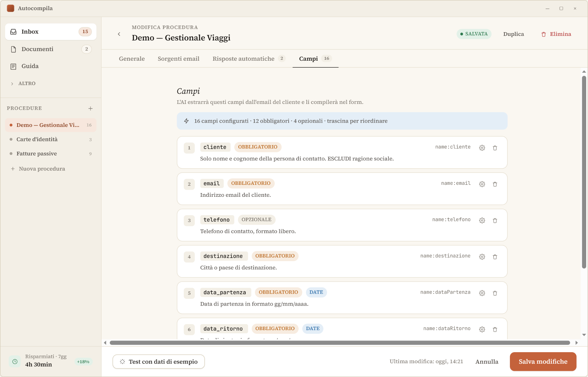Open Inbox in the sidebar
Viewport: 588px width, 377px height.
point(51,32)
